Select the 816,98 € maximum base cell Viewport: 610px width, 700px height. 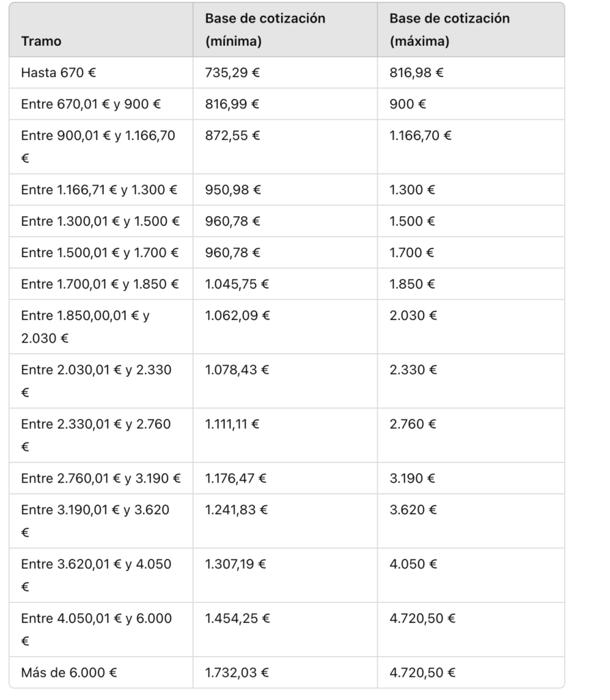pyautogui.click(x=416, y=72)
